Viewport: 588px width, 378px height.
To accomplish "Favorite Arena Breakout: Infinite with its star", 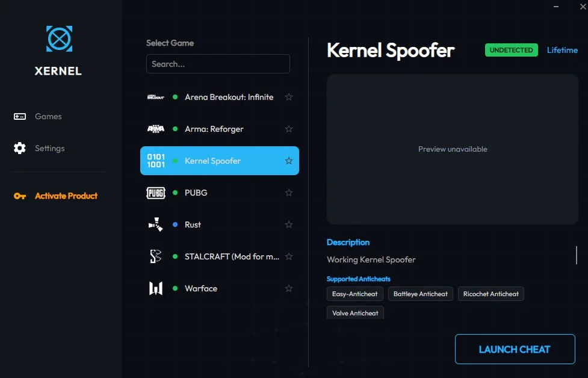I will (289, 97).
